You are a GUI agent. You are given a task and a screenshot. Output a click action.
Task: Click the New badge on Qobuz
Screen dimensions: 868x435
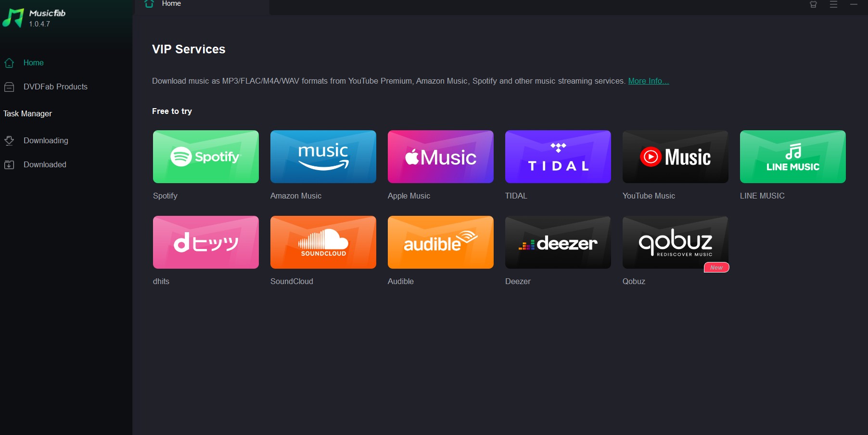pyautogui.click(x=716, y=268)
